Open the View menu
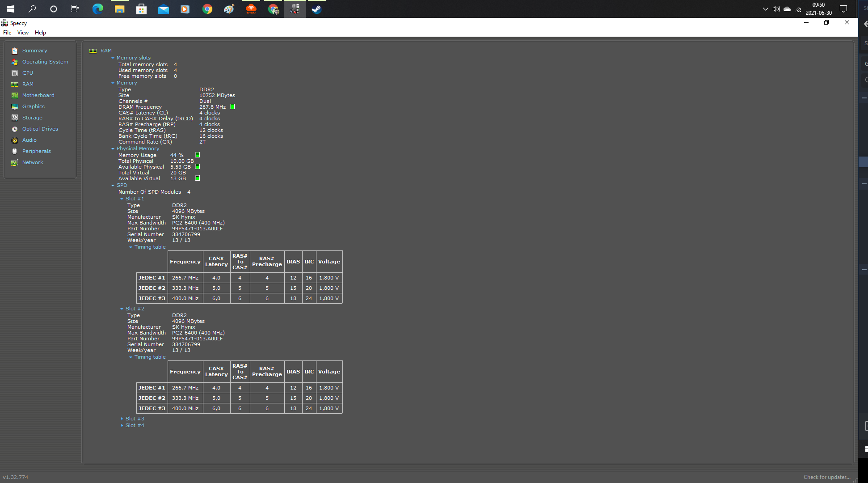868x483 pixels. coord(23,33)
